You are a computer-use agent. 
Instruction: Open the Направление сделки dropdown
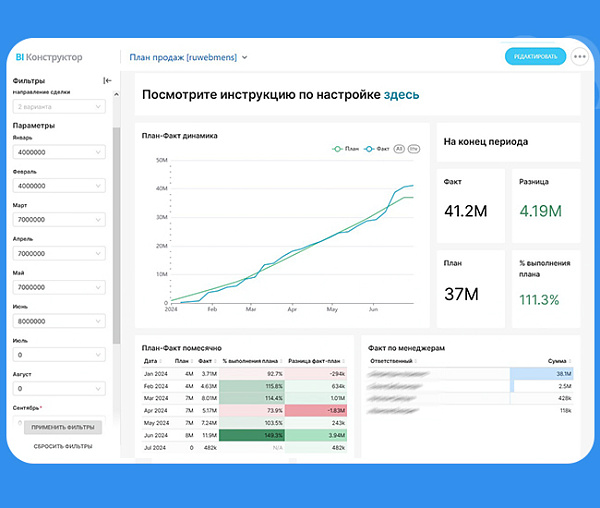(59, 106)
